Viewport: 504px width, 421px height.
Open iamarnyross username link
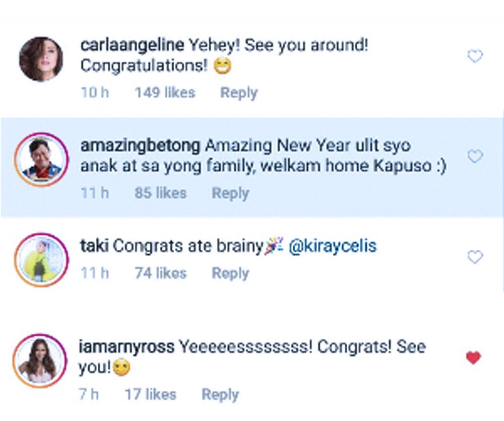127,347
